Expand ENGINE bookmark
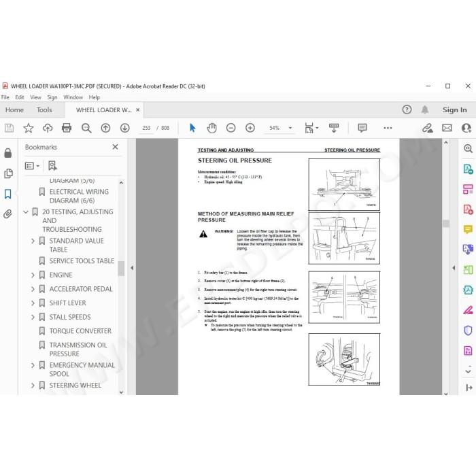Screen dimensions: 476x476 (33, 275)
